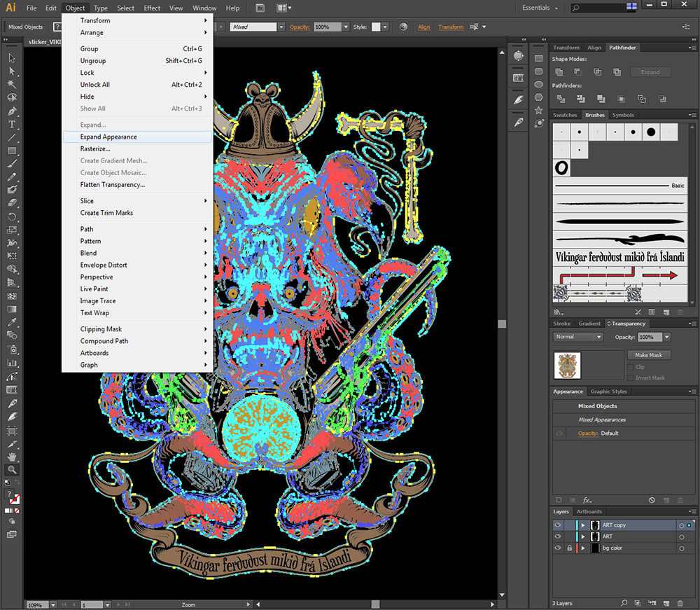The width and height of the screenshot is (700, 610).
Task: Unlock the bg color layer
Action: coord(570,548)
